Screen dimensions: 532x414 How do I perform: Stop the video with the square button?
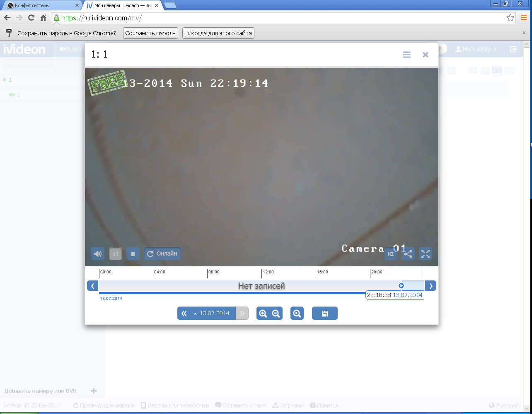point(133,253)
